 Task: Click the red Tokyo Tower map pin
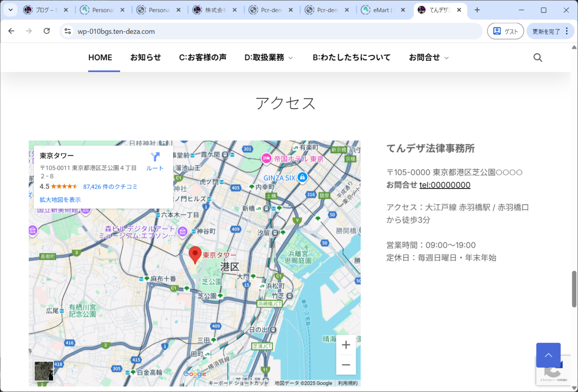[195, 254]
